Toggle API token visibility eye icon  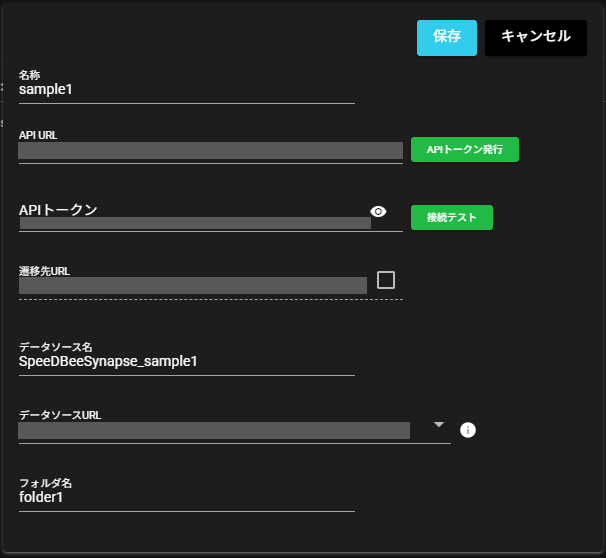pyautogui.click(x=378, y=211)
